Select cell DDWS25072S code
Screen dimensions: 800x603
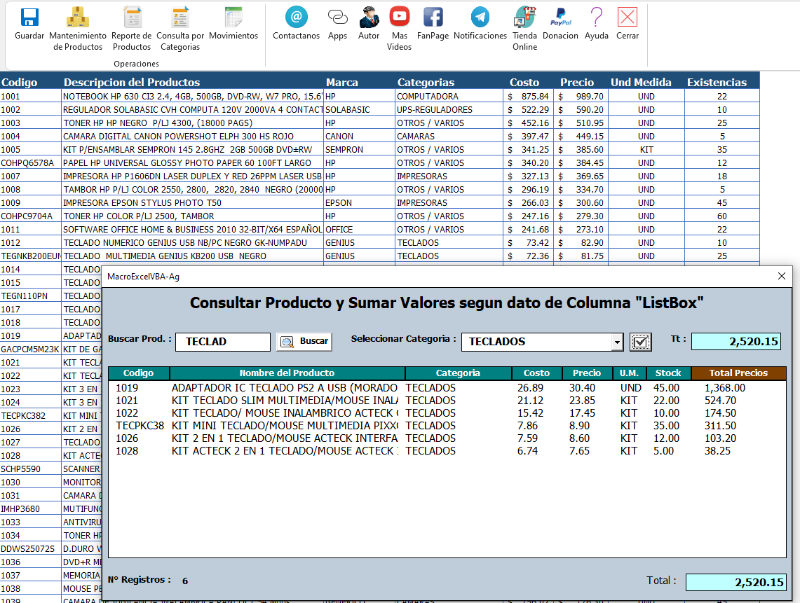pos(31,549)
